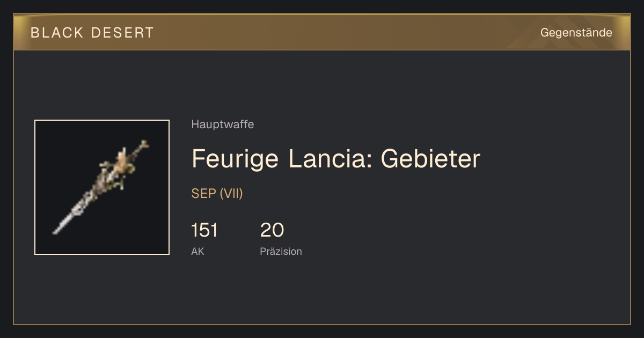The width and height of the screenshot is (644, 338).
Task: Click the item title Feurige Lancia: Gebieter
Action: coord(336,159)
